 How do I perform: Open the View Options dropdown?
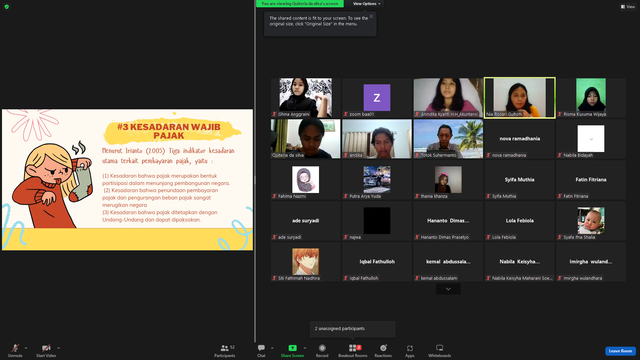pos(366,4)
